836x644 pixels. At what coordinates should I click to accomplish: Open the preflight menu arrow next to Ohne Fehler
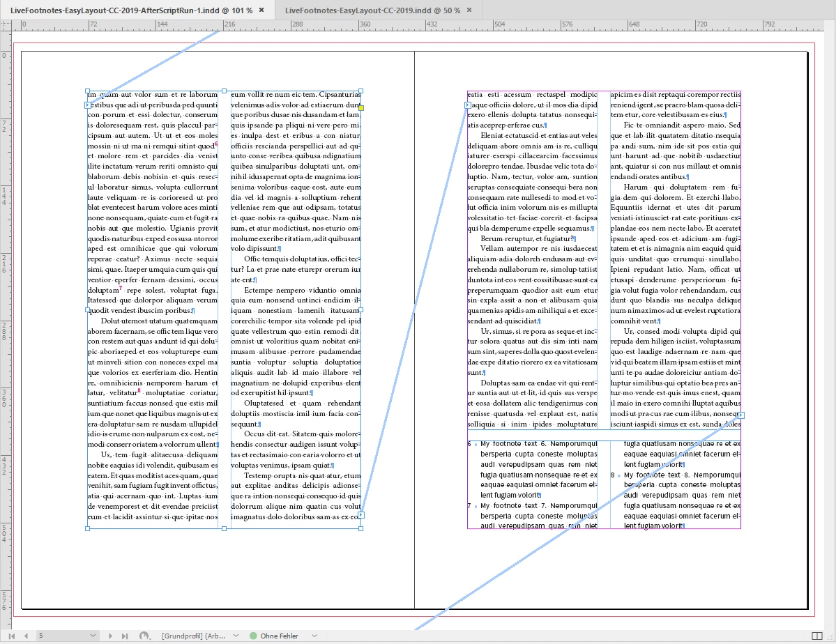pos(314,636)
